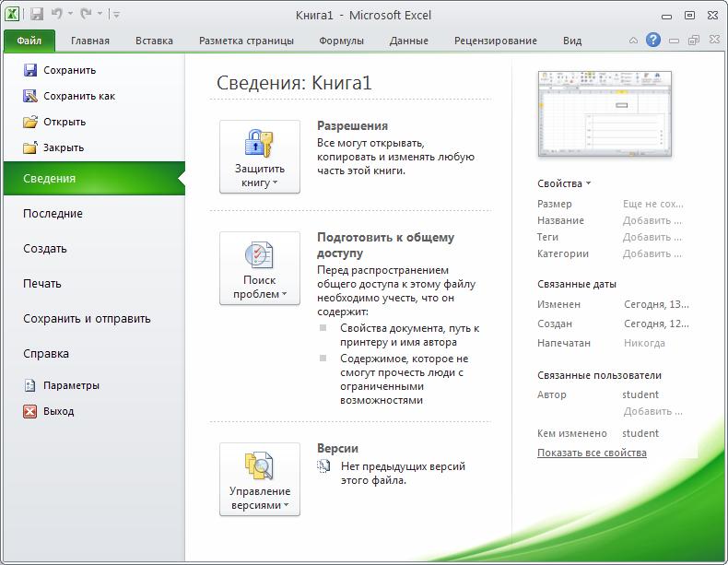This screenshot has width=728, height=565.
Task: Click the Защитить книгу lock and key button
Action: coord(260,157)
